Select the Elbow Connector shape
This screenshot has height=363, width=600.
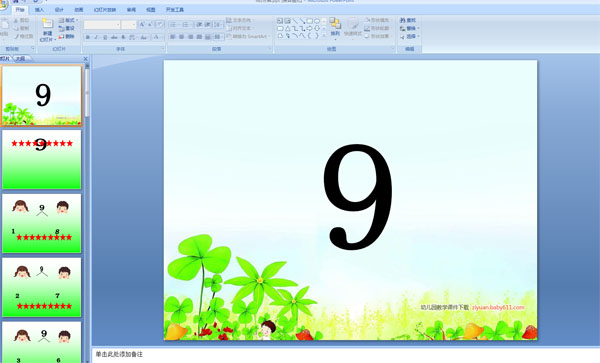[x=295, y=28]
